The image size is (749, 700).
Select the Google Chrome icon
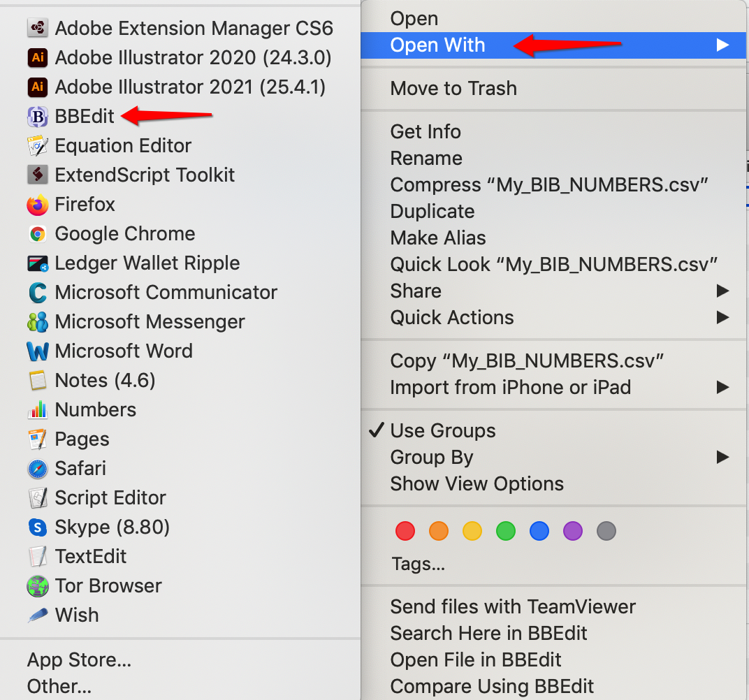click(x=37, y=234)
